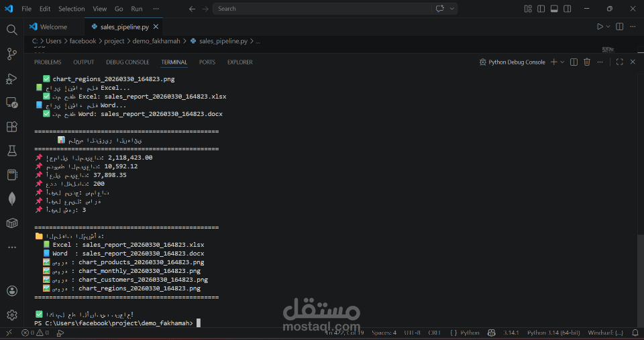
Task: Switch to the OUTPUT panel tab
Action: (x=83, y=62)
